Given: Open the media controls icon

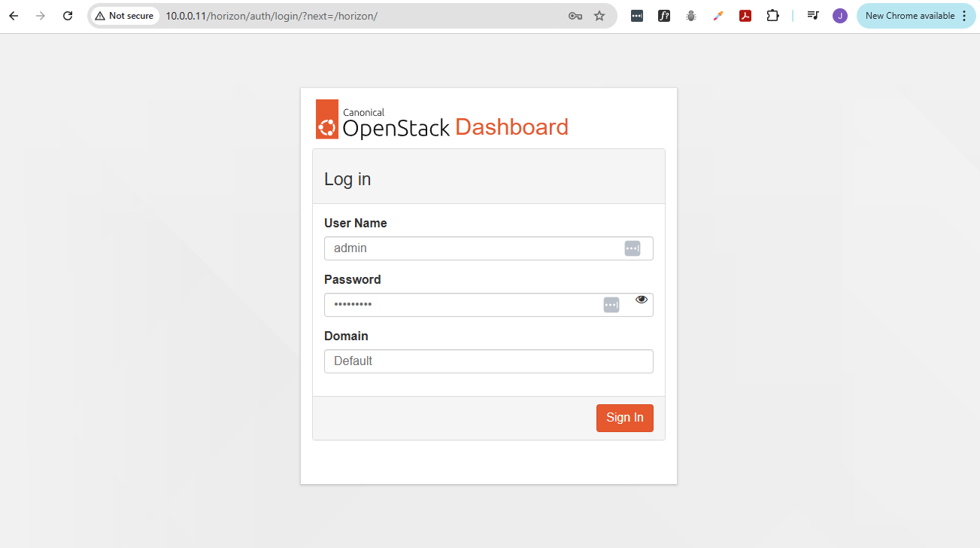Looking at the screenshot, I should click(813, 16).
